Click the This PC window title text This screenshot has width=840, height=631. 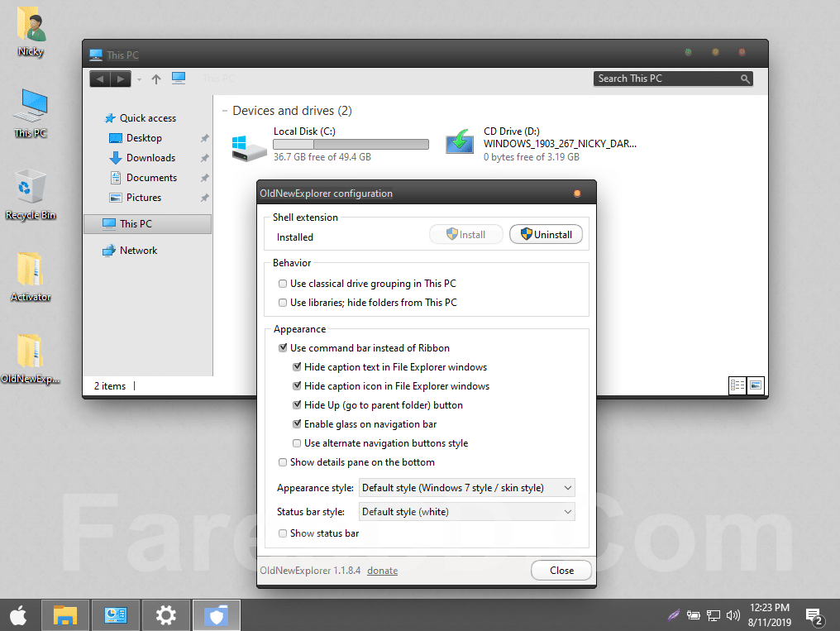click(x=122, y=55)
